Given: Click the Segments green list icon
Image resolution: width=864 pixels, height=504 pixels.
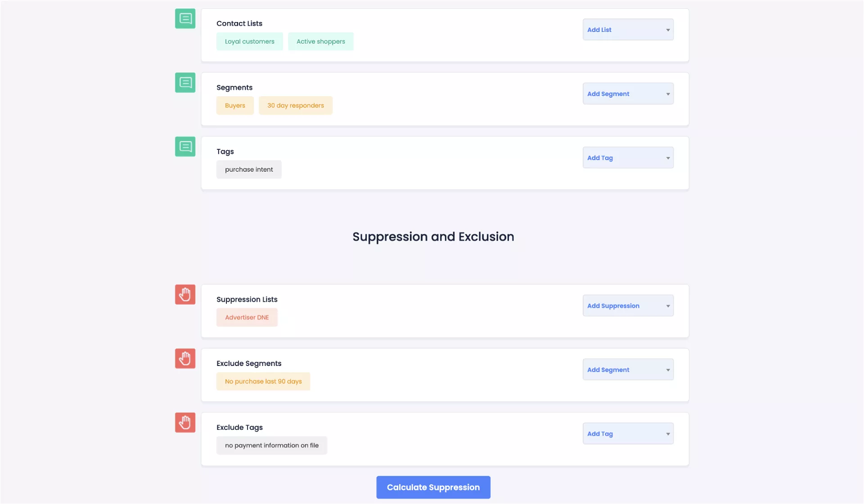Looking at the screenshot, I should pyautogui.click(x=185, y=83).
